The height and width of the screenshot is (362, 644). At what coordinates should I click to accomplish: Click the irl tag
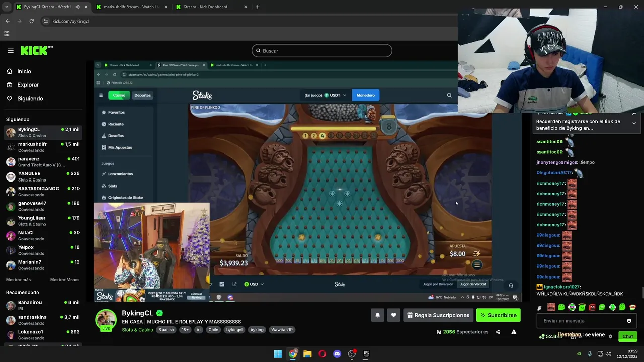[198, 330]
